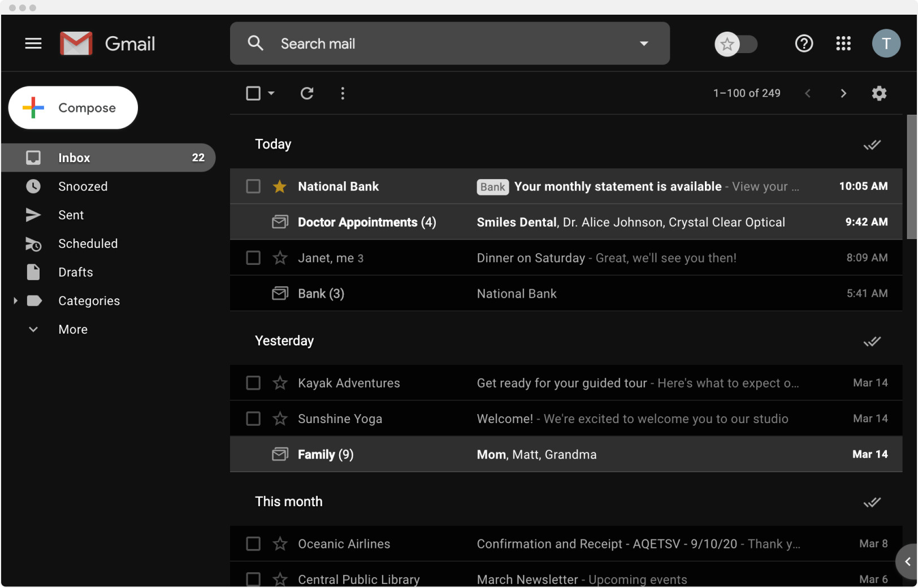
Task: Open Gmail settings gear
Action: tap(879, 93)
